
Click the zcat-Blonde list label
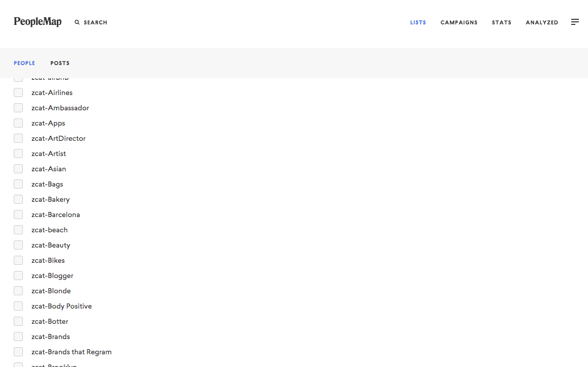point(51,291)
